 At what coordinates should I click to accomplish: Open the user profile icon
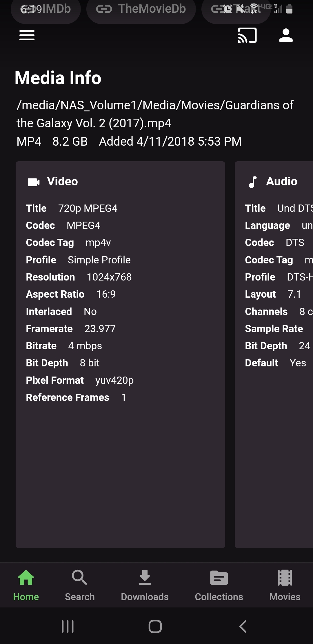pyautogui.click(x=286, y=35)
